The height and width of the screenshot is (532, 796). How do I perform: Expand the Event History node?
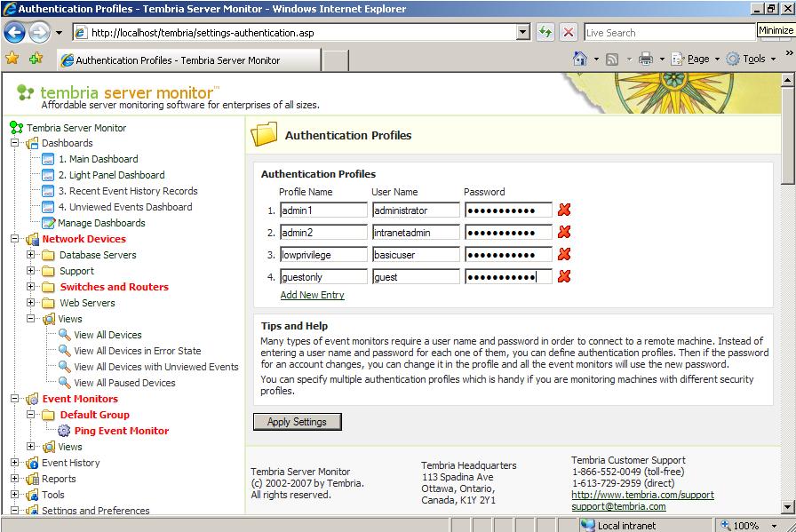15,463
